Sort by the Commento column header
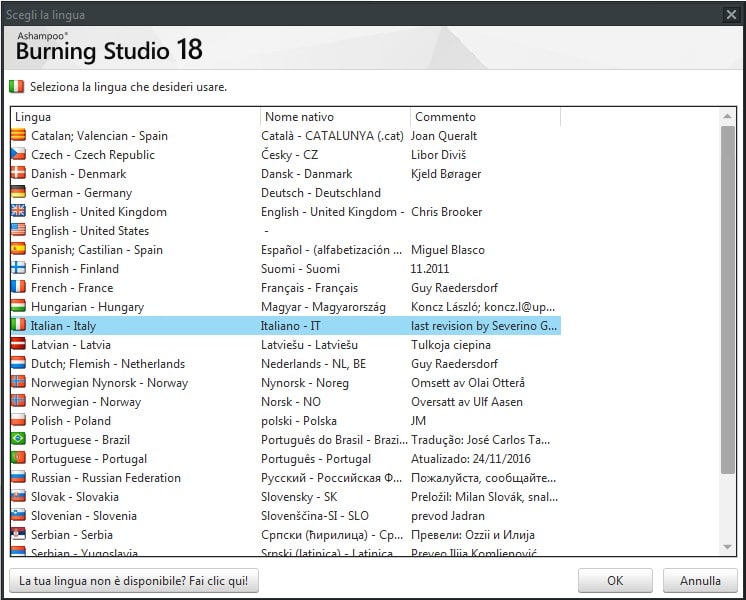 [x=485, y=117]
